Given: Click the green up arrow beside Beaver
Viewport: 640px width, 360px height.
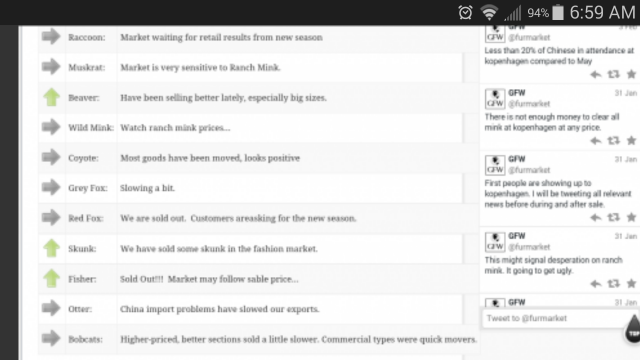Looking at the screenshot, I should [51, 97].
